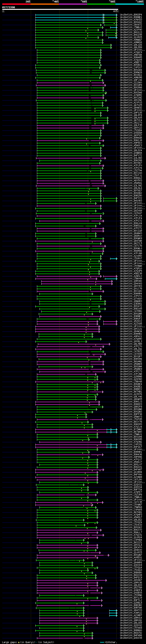
Task: Click hit UniRef100_B9IQP8
Action: pos(131,85)
